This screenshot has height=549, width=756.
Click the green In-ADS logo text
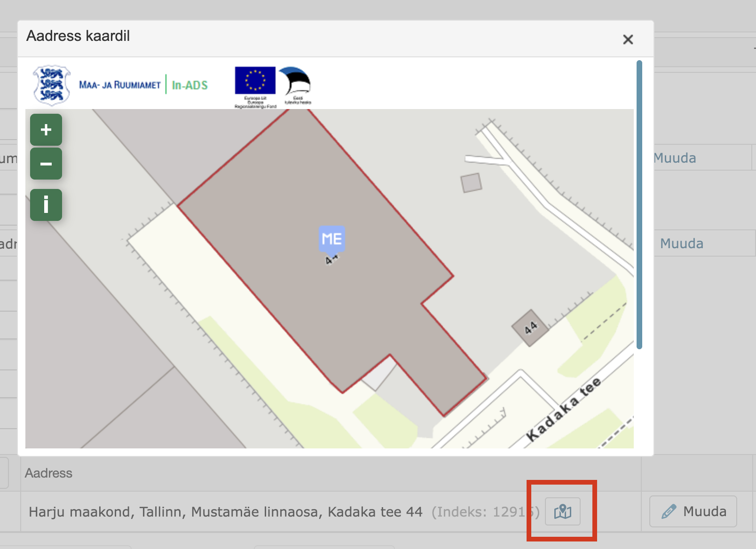click(x=189, y=85)
